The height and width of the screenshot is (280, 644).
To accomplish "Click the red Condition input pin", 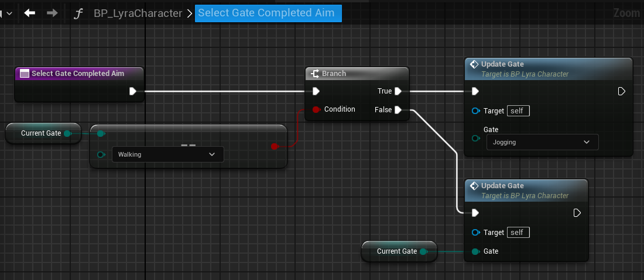I will point(316,109).
